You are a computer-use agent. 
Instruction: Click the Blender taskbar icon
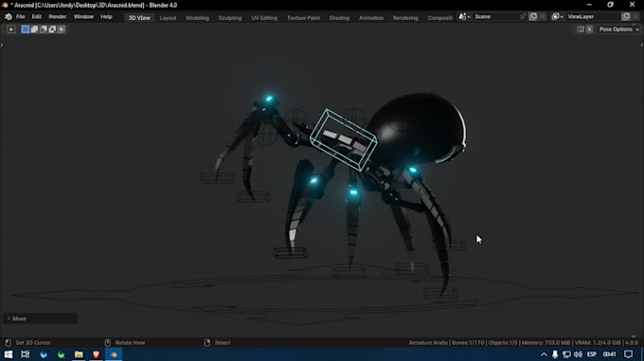(114, 354)
